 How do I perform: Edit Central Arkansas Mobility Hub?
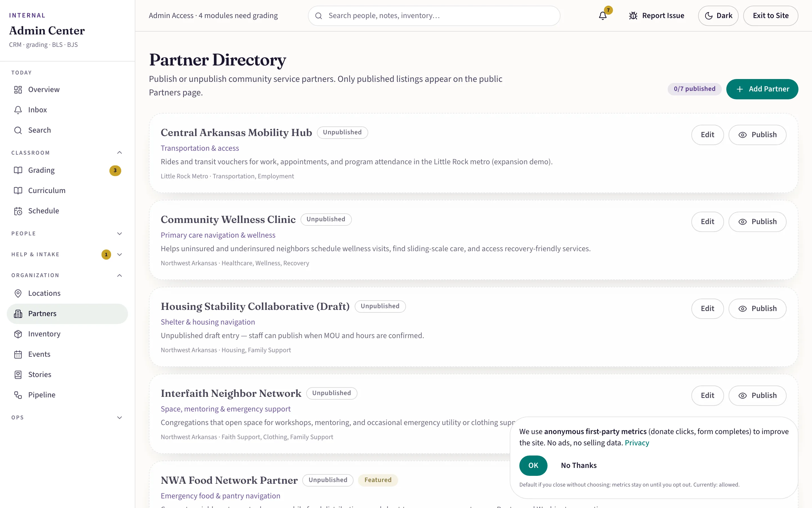tap(707, 135)
